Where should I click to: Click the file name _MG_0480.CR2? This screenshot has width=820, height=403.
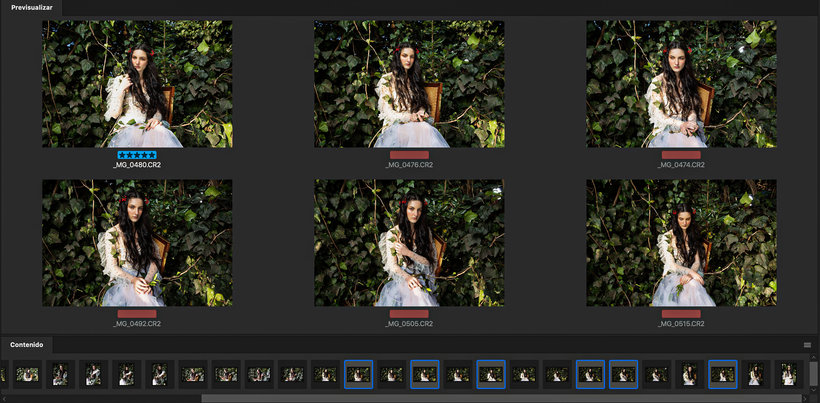coord(137,165)
